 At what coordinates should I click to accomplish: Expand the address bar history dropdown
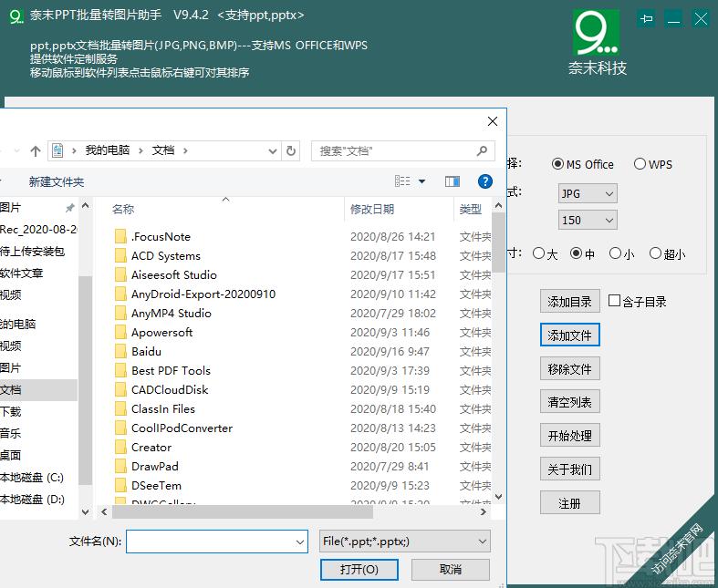(273, 151)
